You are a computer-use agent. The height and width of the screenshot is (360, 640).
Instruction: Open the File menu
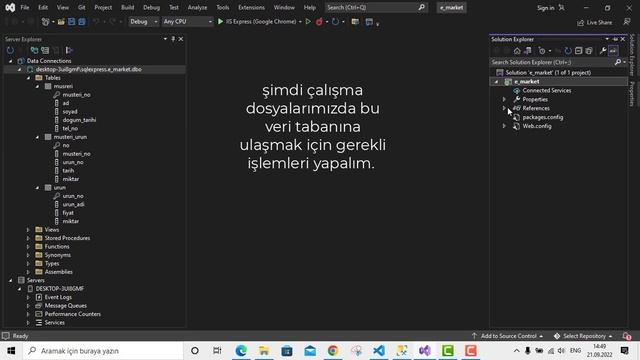click(24, 7)
